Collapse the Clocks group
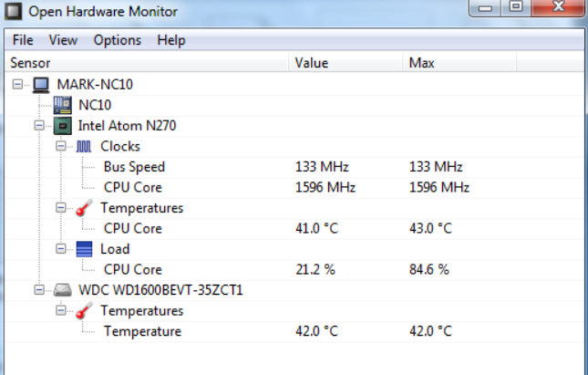The width and height of the screenshot is (588, 375). click(x=61, y=146)
